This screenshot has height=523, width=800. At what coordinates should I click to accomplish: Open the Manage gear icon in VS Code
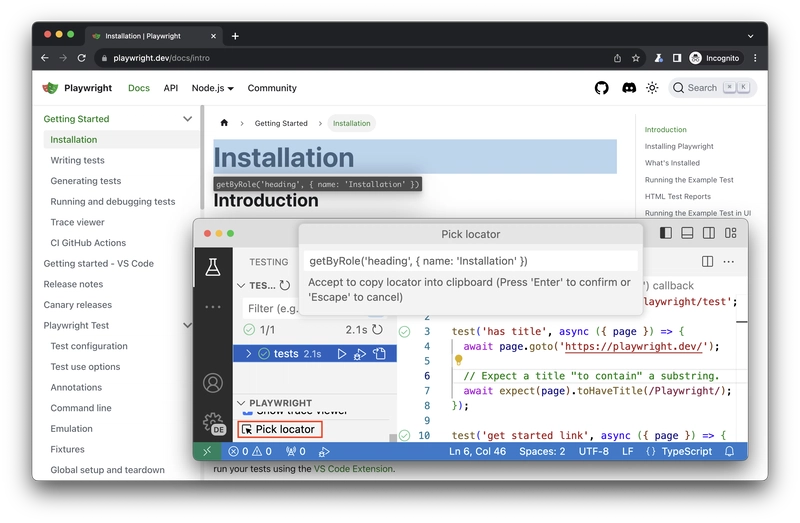click(213, 423)
